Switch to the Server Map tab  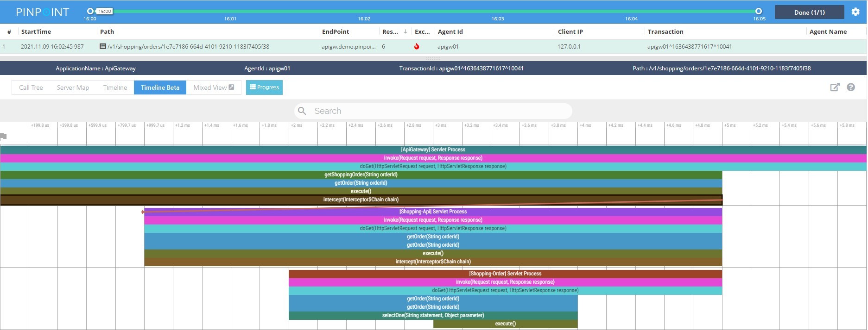click(73, 87)
